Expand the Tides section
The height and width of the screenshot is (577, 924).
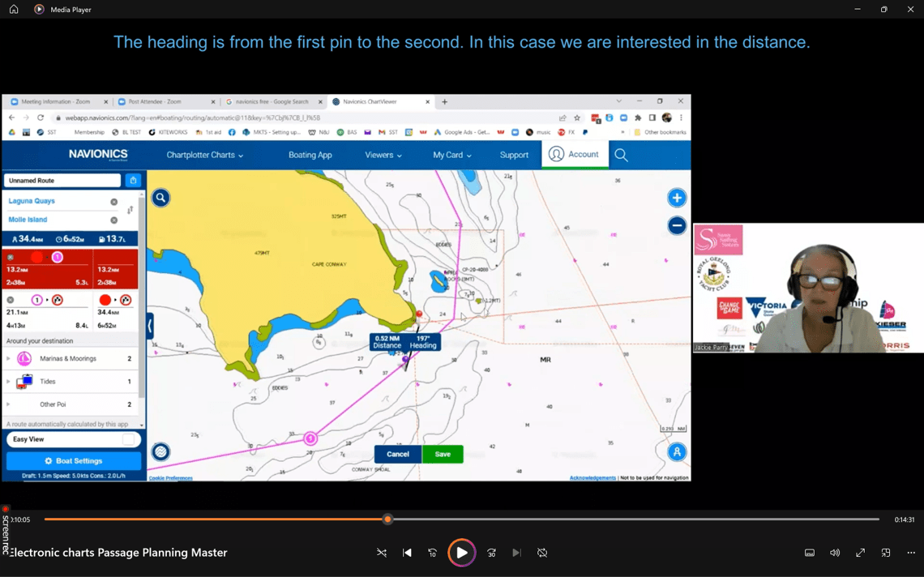point(8,381)
